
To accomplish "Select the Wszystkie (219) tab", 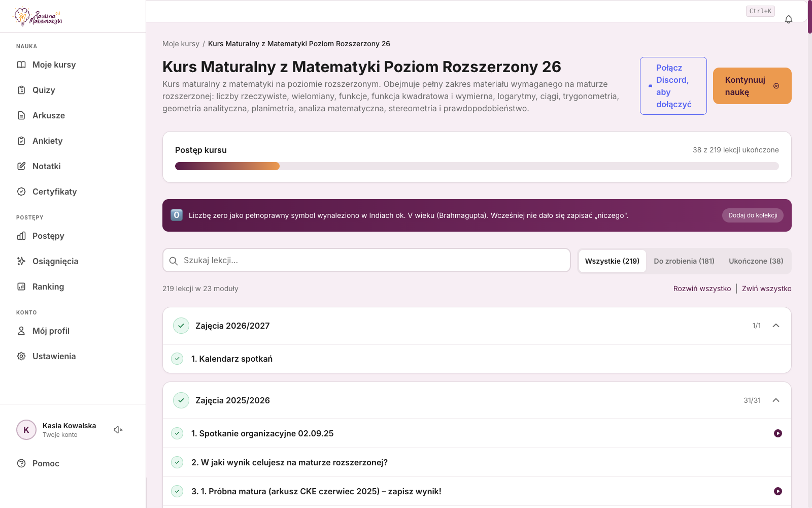I will [x=612, y=261].
